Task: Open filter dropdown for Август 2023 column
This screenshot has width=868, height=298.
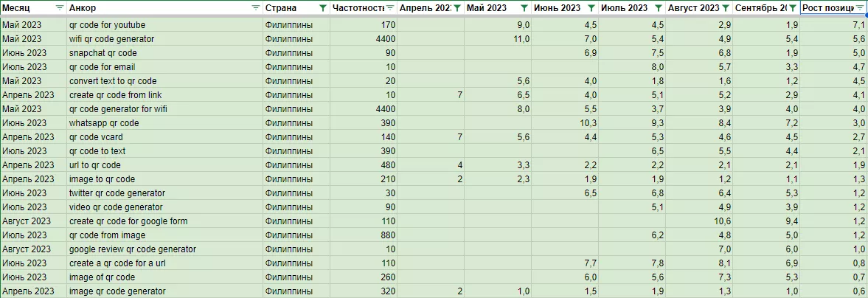Action: [x=725, y=8]
